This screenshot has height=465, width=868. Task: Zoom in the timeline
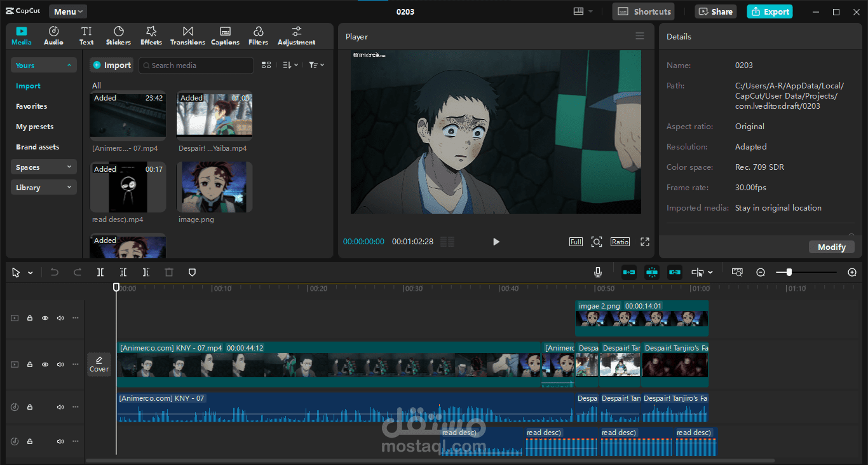(x=852, y=272)
